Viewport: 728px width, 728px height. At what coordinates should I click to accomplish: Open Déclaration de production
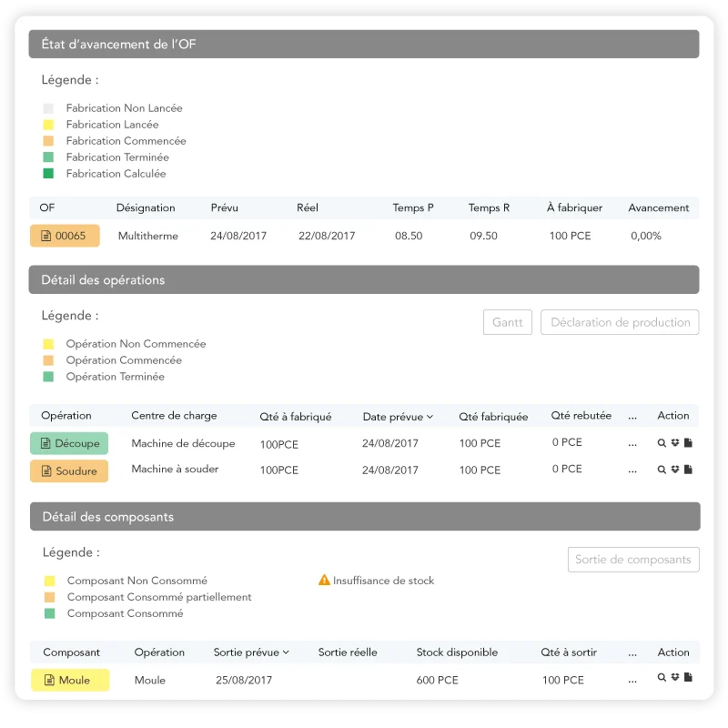click(x=619, y=322)
